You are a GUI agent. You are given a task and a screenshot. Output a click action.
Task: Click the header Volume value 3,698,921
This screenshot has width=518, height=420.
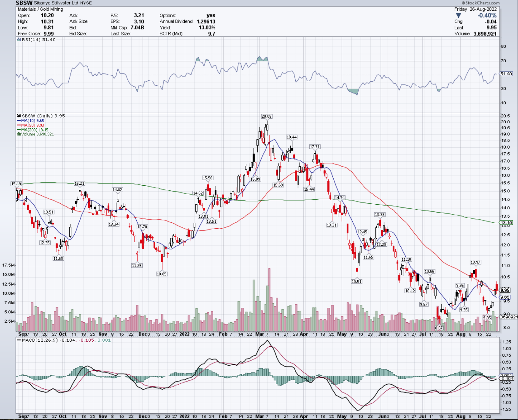(x=485, y=34)
